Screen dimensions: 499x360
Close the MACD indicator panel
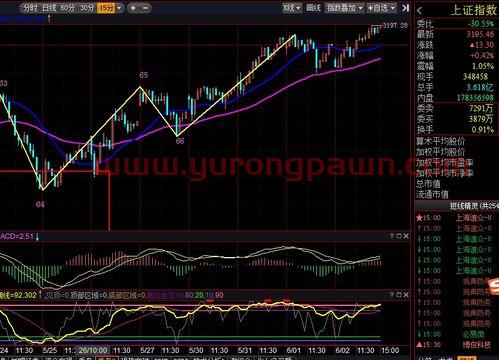point(406,236)
